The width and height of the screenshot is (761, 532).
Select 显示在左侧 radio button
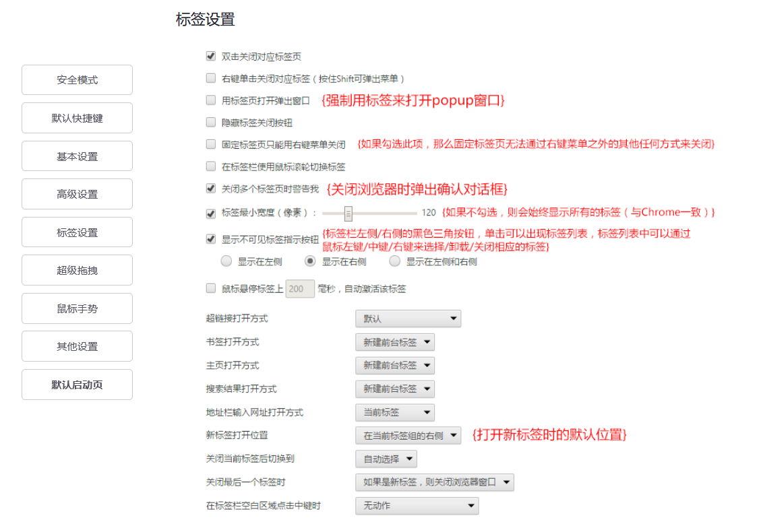click(x=226, y=261)
